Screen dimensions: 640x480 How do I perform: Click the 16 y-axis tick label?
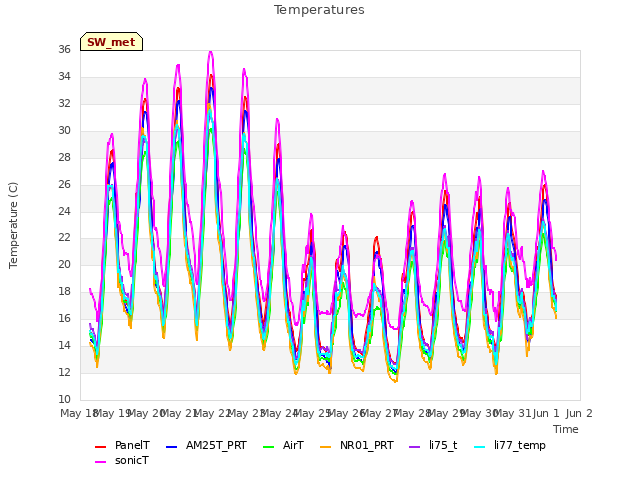tap(64, 318)
